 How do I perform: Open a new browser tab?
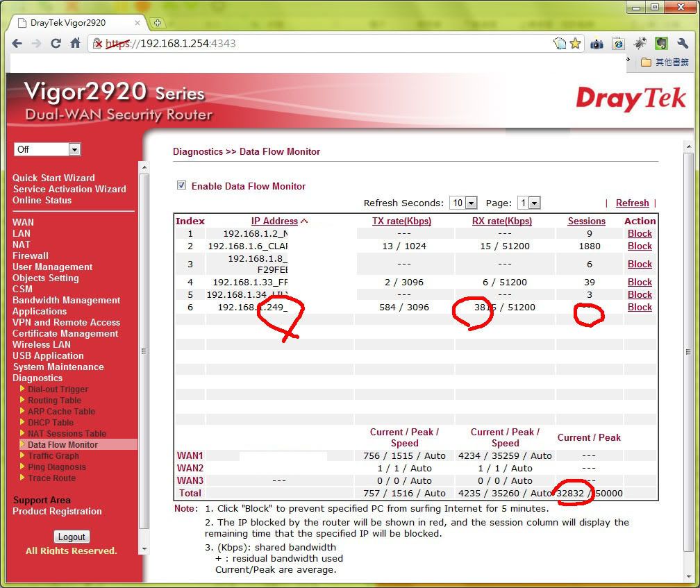click(157, 23)
